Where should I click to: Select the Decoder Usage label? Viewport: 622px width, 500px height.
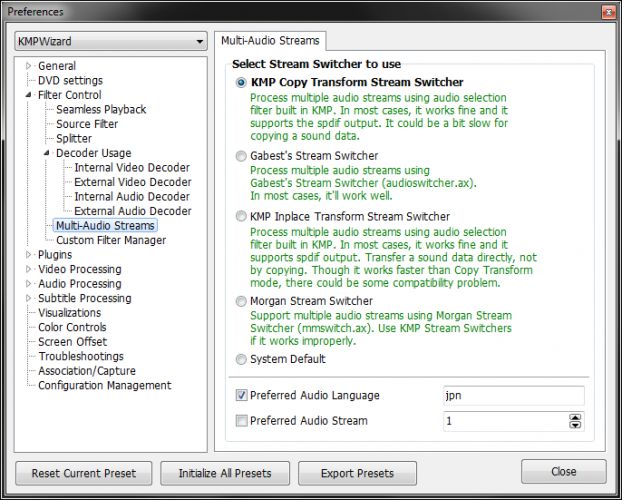[x=94, y=153]
